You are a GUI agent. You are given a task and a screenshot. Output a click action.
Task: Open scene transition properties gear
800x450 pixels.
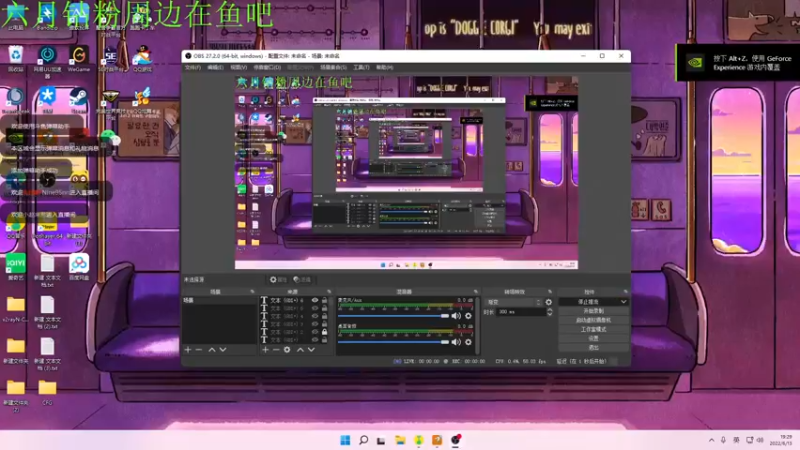[x=548, y=302]
